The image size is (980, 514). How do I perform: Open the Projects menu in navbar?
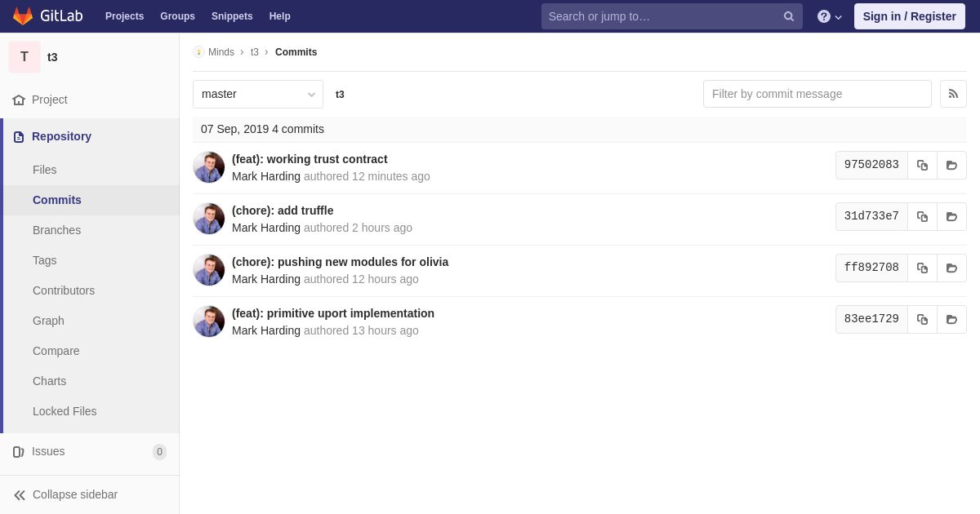pyautogui.click(x=124, y=16)
